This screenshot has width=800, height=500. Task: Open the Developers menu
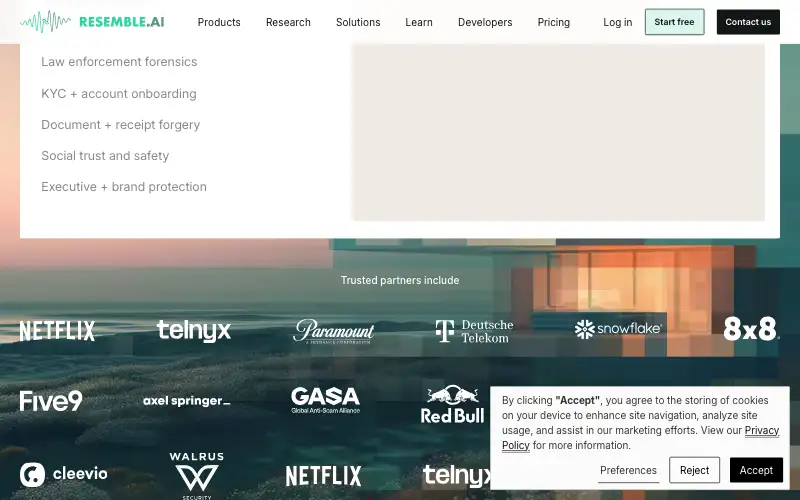(x=485, y=22)
